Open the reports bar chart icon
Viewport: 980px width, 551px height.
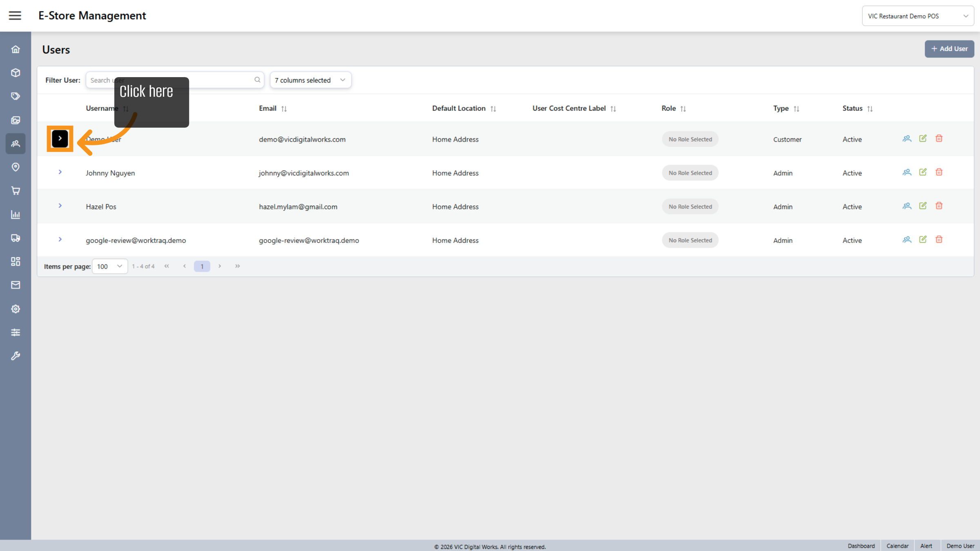coord(16,214)
